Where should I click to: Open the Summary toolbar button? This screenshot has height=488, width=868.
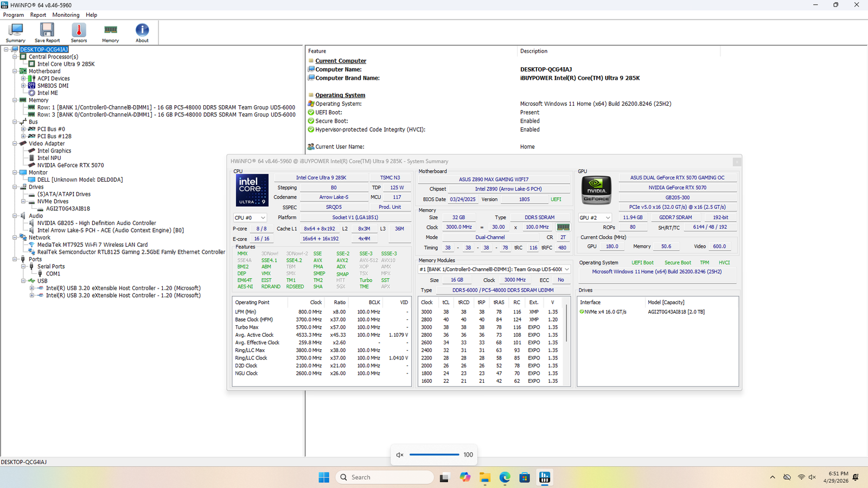pyautogui.click(x=15, y=33)
